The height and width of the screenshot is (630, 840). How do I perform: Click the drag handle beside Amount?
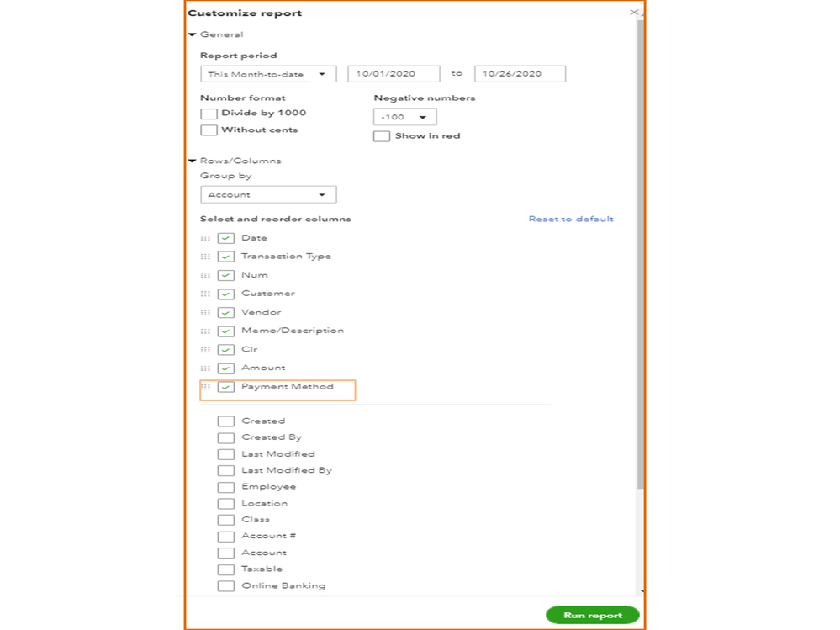tap(206, 368)
